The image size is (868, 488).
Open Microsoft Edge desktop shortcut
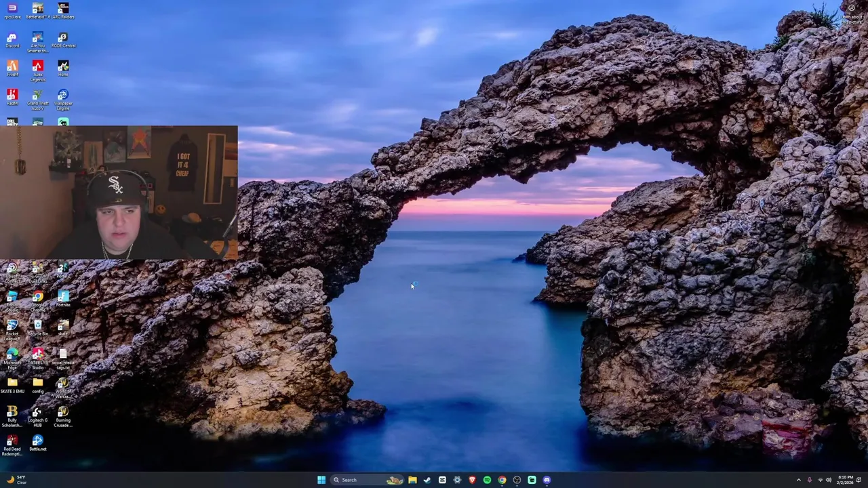pos(12,359)
